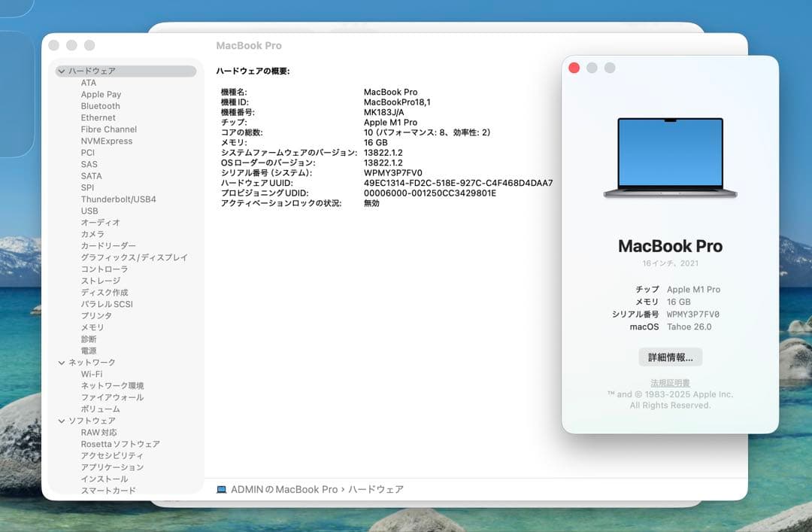Open ストレージ in the sidebar
Screen dimensions: 812x532
101,281
